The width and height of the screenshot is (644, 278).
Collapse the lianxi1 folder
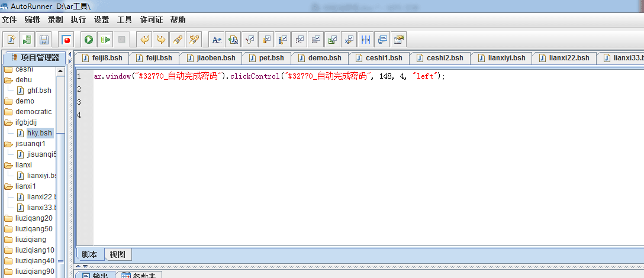click(8, 186)
